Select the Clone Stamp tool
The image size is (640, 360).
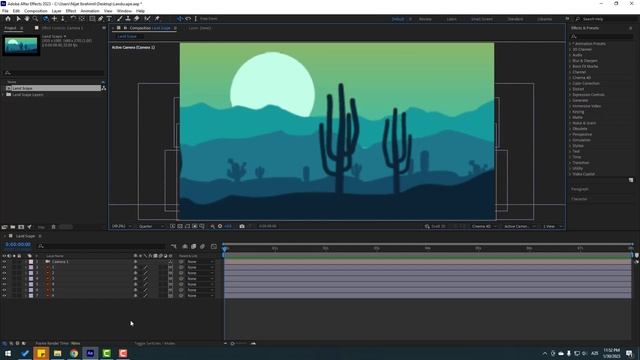tap(128, 19)
